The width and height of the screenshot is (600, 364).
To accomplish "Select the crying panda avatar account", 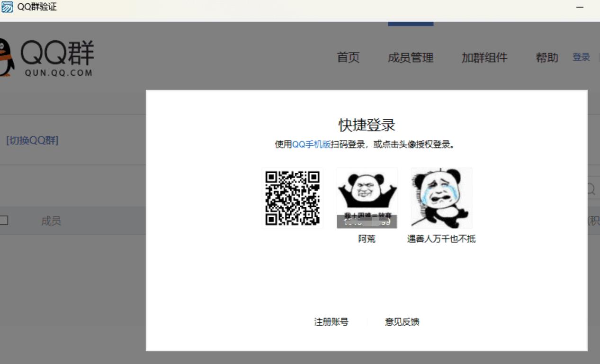I will pyautogui.click(x=441, y=198).
